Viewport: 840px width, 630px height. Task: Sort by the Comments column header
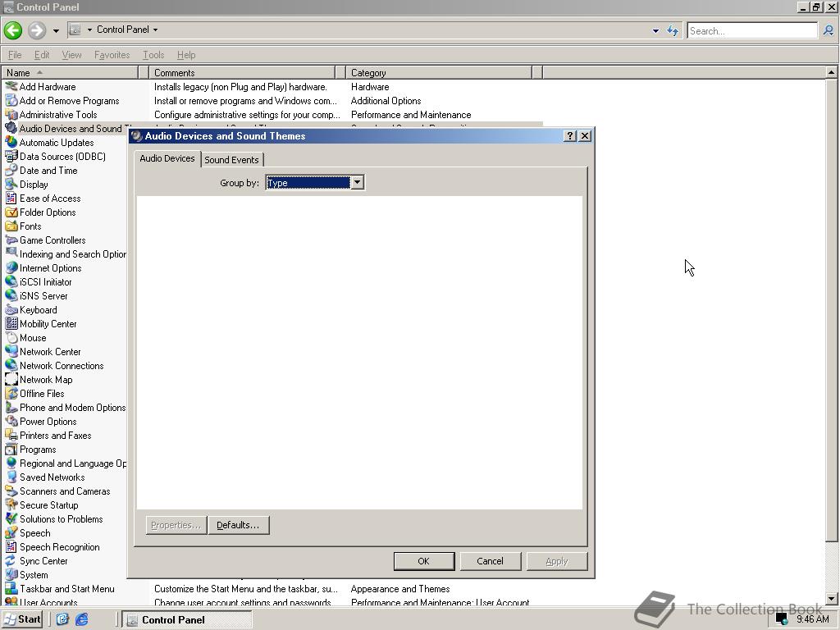[242, 72]
